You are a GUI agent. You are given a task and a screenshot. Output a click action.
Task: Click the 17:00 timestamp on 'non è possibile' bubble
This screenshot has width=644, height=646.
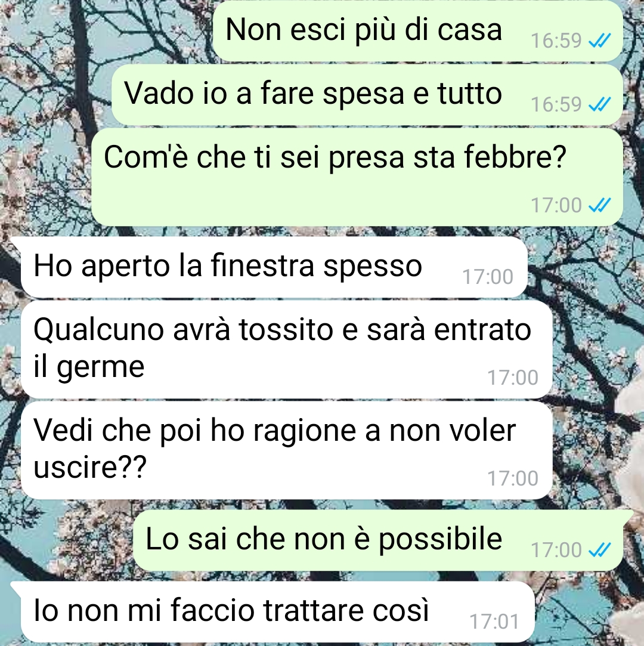click(x=556, y=549)
